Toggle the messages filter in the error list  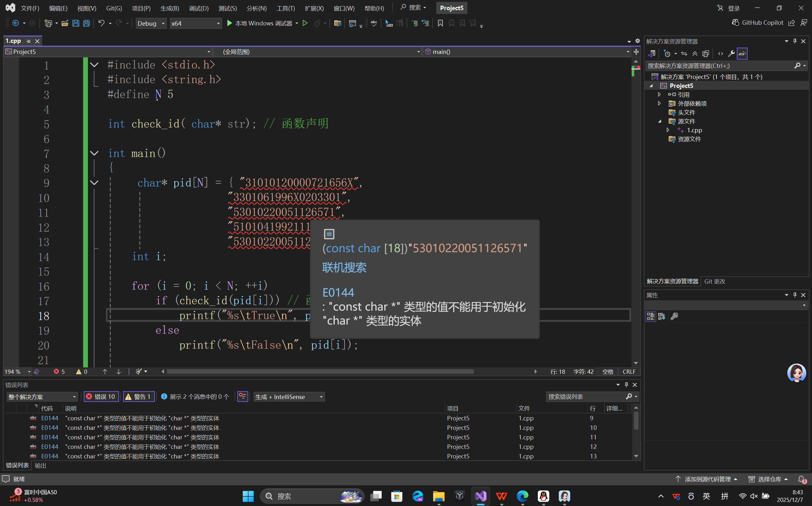[195, 397]
